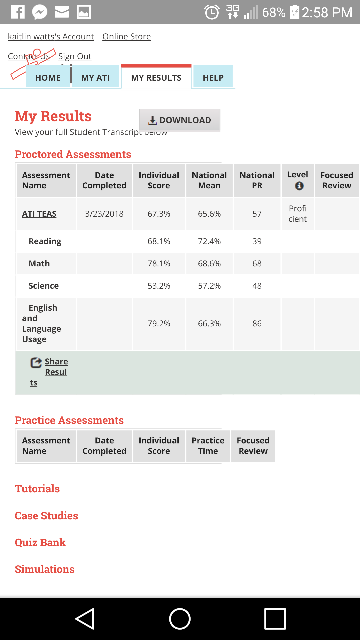360x640 pixels.
Task: Select the HELP tab
Action: (x=213, y=78)
